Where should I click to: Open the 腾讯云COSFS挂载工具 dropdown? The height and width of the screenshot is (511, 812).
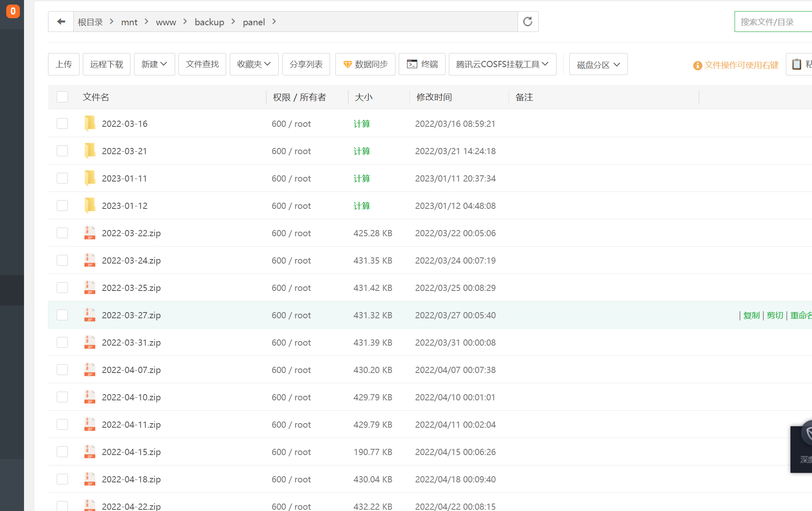[x=502, y=64]
